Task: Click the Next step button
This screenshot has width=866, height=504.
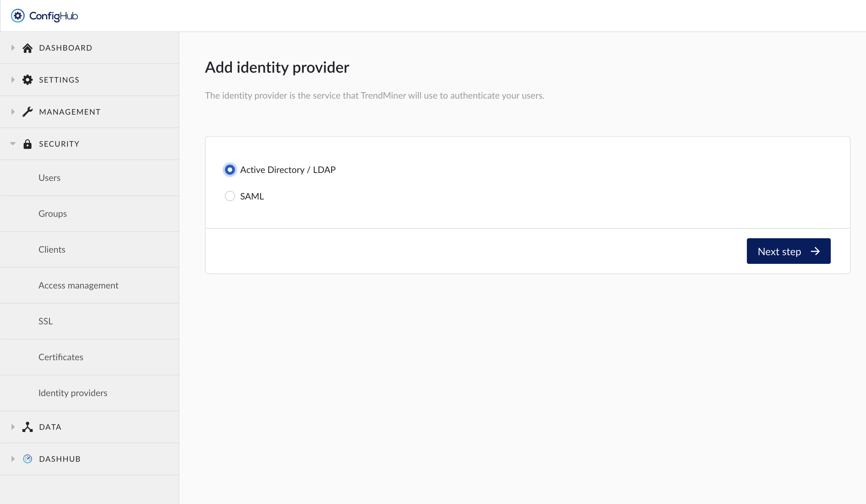Action: 788,251
